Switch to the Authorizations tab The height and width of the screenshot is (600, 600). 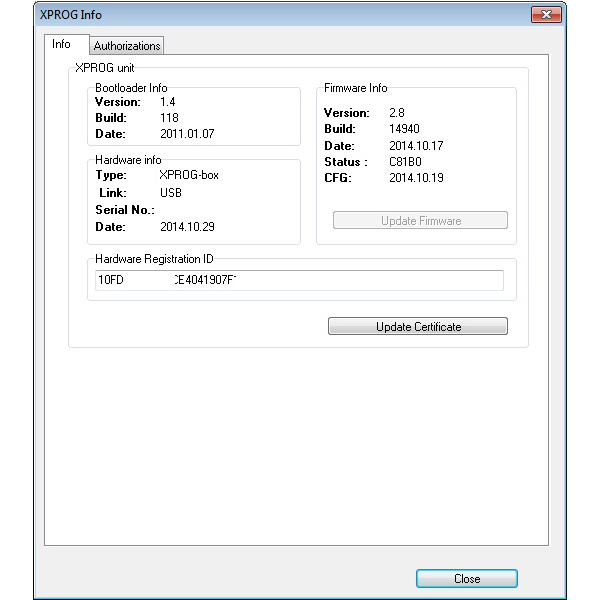pyautogui.click(x=127, y=46)
